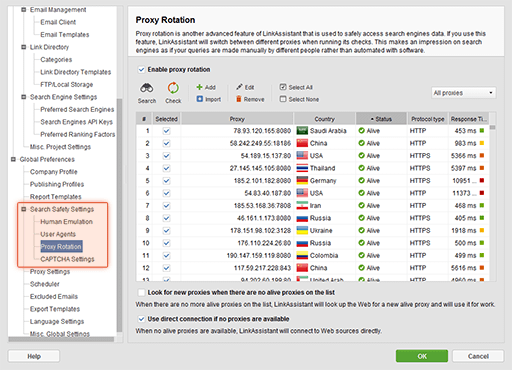Click the circular Check proxies icon

coord(173,88)
